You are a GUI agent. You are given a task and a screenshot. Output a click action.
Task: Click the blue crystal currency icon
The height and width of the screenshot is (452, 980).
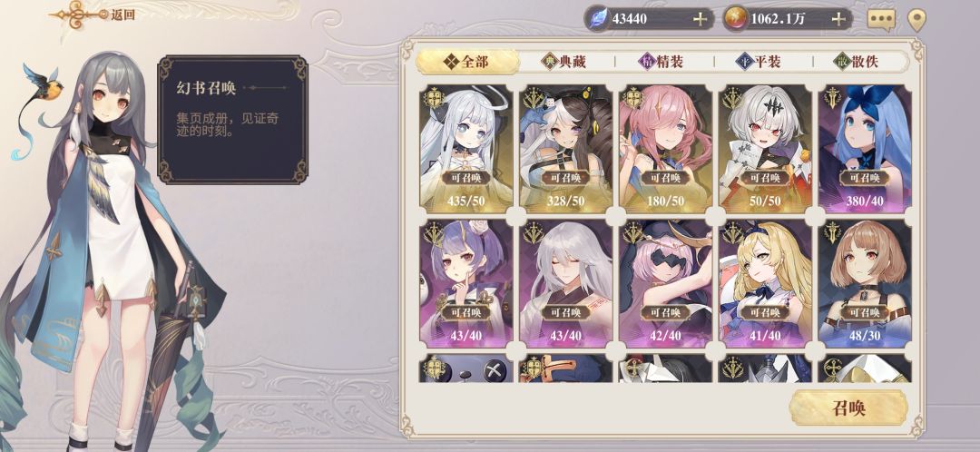coord(598,19)
